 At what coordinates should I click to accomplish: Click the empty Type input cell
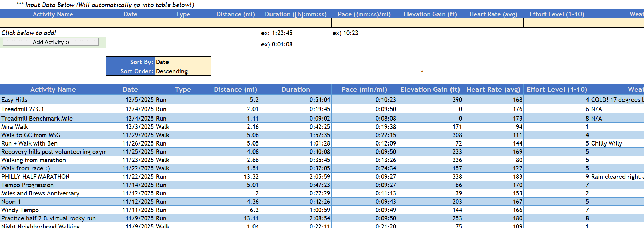point(183,23)
